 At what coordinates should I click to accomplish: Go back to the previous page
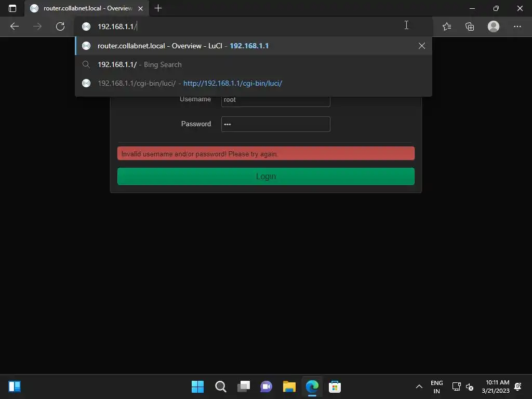click(14, 26)
